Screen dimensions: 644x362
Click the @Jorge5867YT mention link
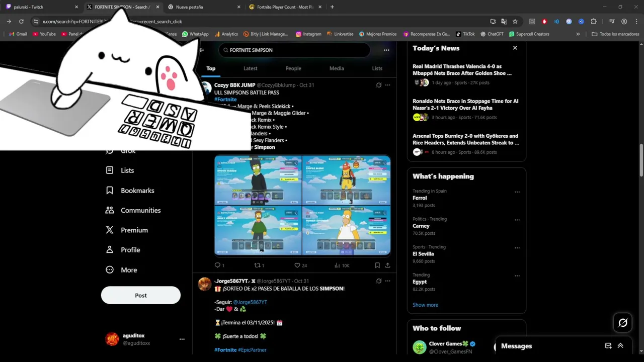[x=250, y=302]
